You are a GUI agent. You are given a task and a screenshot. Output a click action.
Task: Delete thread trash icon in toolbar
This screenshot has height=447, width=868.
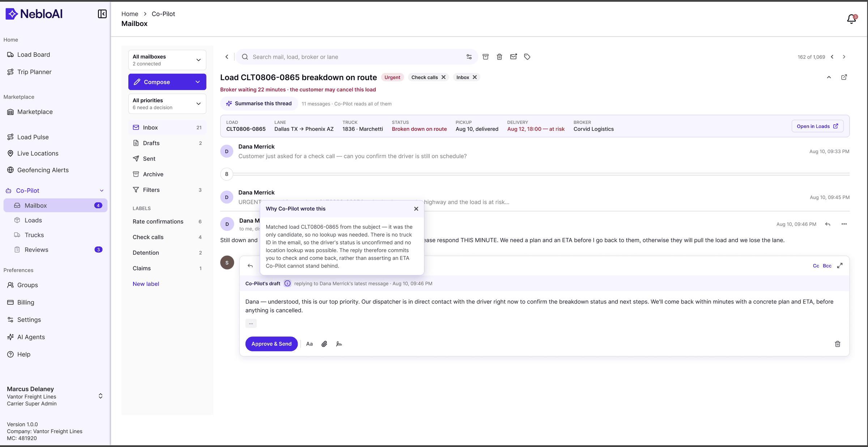pos(499,57)
